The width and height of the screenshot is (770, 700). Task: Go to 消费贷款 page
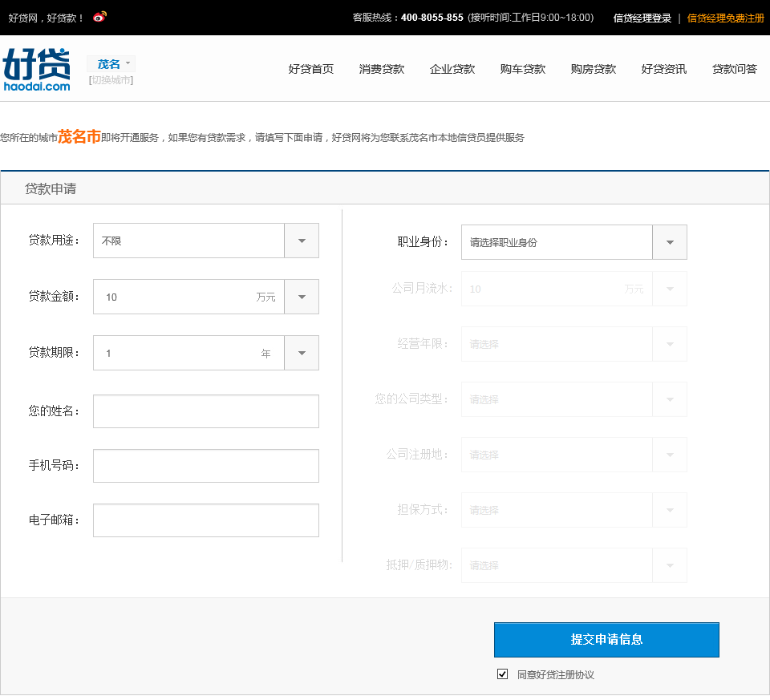click(381, 69)
